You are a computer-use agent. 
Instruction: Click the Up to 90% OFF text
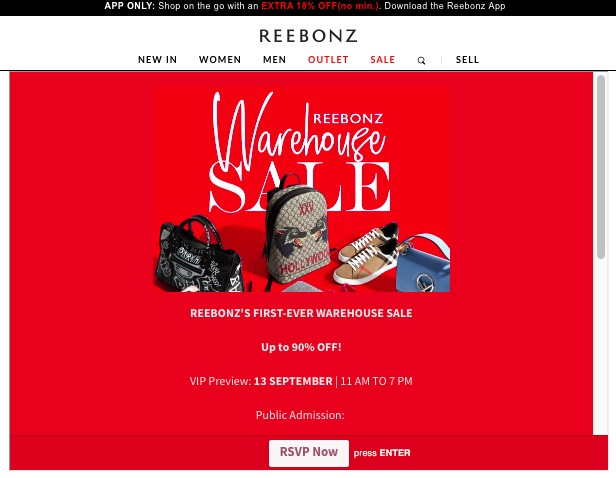tap(301, 347)
